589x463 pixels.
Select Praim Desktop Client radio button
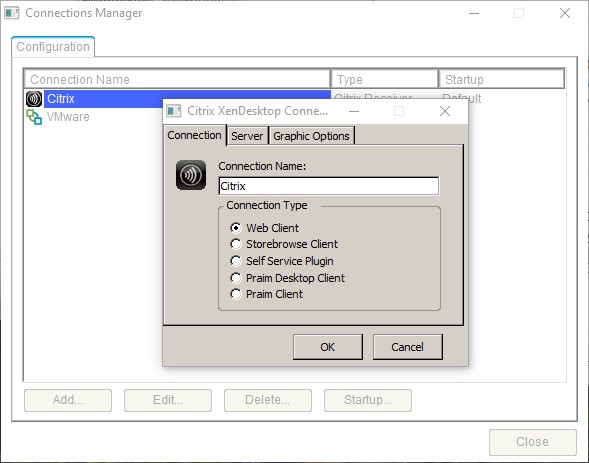pyautogui.click(x=236, y=278)
